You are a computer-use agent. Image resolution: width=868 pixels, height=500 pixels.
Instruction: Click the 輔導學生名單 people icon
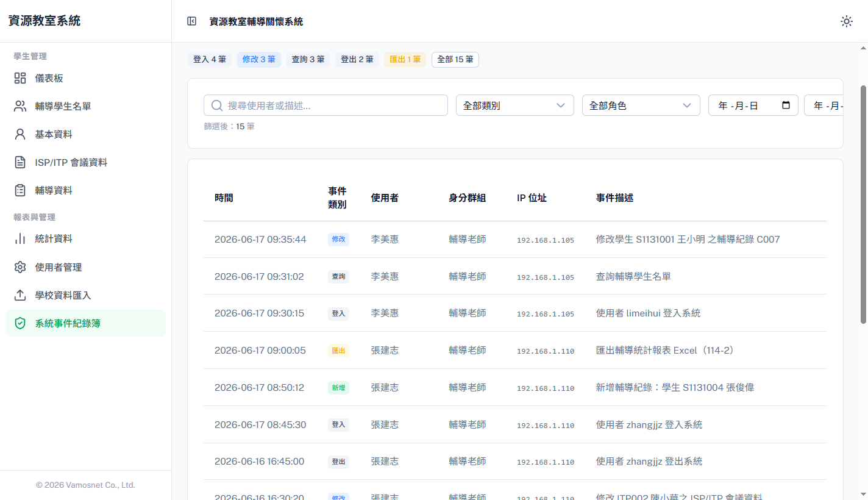click(x=20, y=106)
